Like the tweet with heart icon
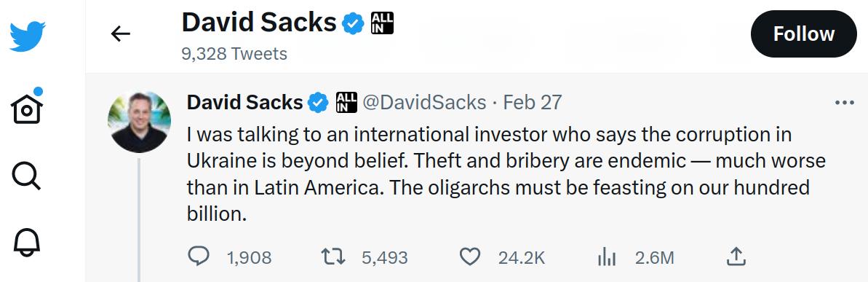The width and height of the screenshot is (868, 282). coord(470,256)
